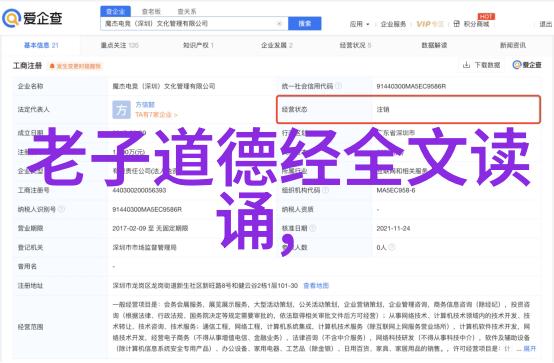Click company name value in 企业名称 row
This screenshot has width=554, height=363.
[x=164, y=86]
